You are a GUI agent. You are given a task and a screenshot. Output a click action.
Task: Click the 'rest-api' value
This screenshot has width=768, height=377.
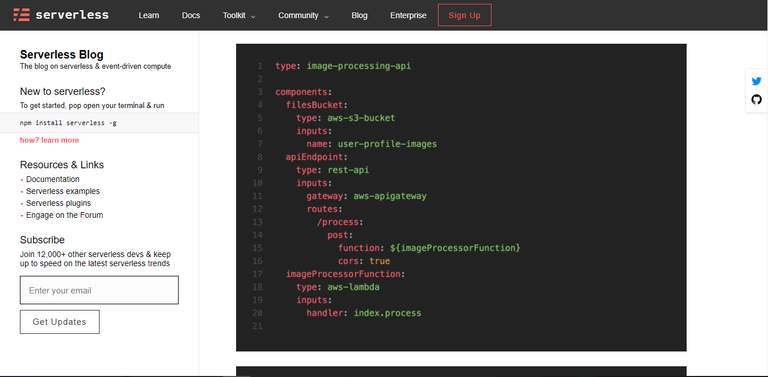[x=348, y=170]
